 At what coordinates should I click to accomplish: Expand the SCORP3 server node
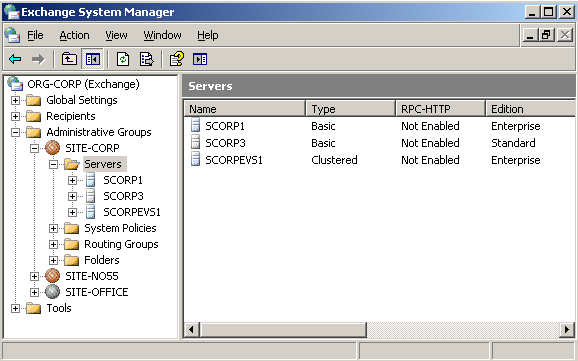(72, 196)
